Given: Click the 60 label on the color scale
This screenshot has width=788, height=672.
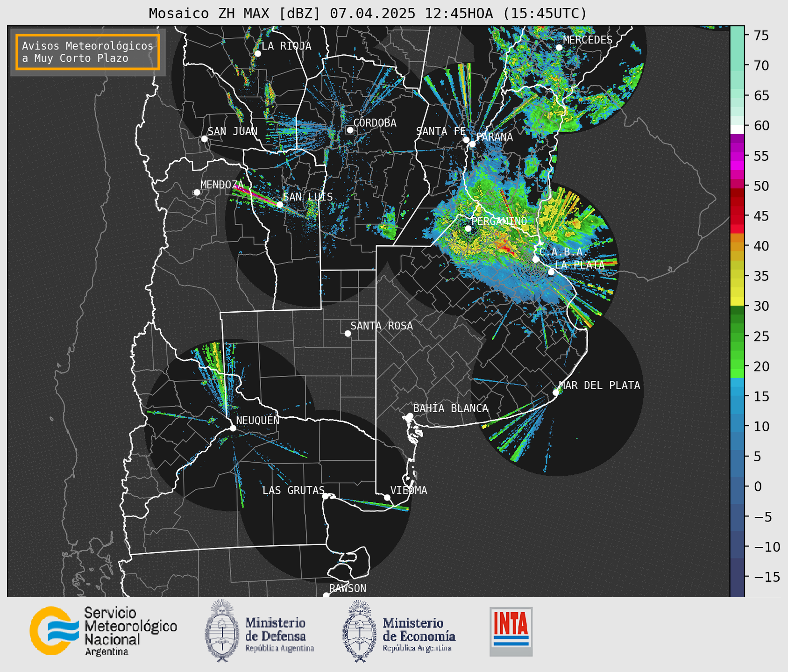Looking at the screenshot, I should click(761, 126).
